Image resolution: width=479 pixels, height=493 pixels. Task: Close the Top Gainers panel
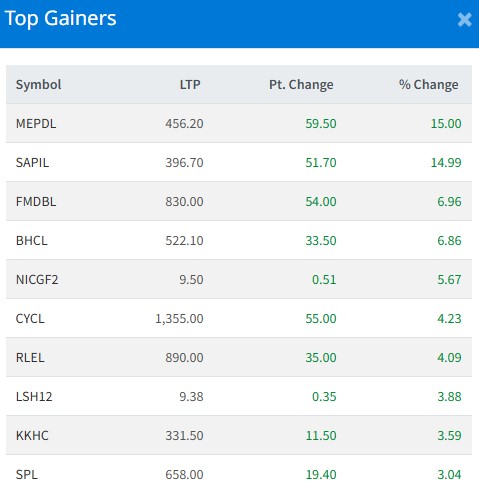pyautogui.click(x=464, y=20)
